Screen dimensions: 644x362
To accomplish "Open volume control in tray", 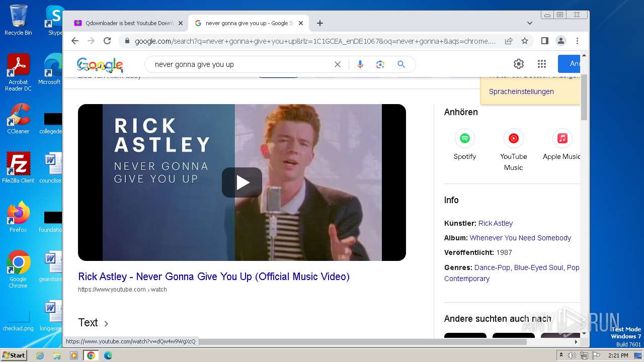I will pyautogui.click(x=572, y=355).
